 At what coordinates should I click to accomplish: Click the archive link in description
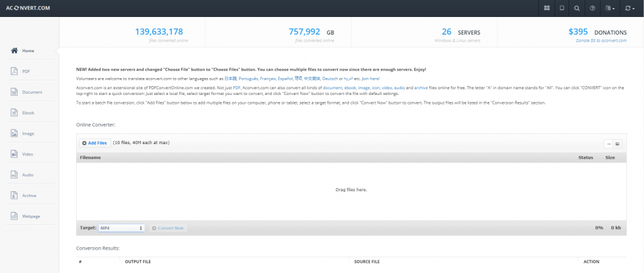click(x=421, y=88)
